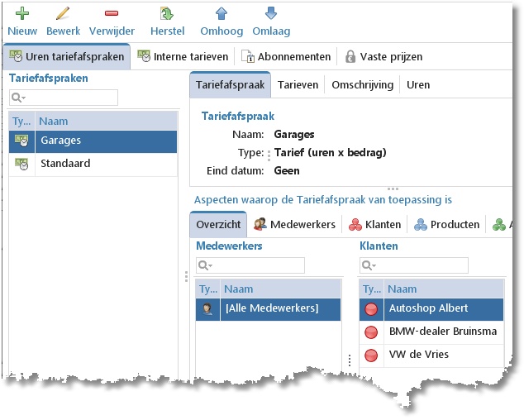Open the Medewerkers search options dropdown arrow
This screenshot has height=420, width=524.
point(211,266)
